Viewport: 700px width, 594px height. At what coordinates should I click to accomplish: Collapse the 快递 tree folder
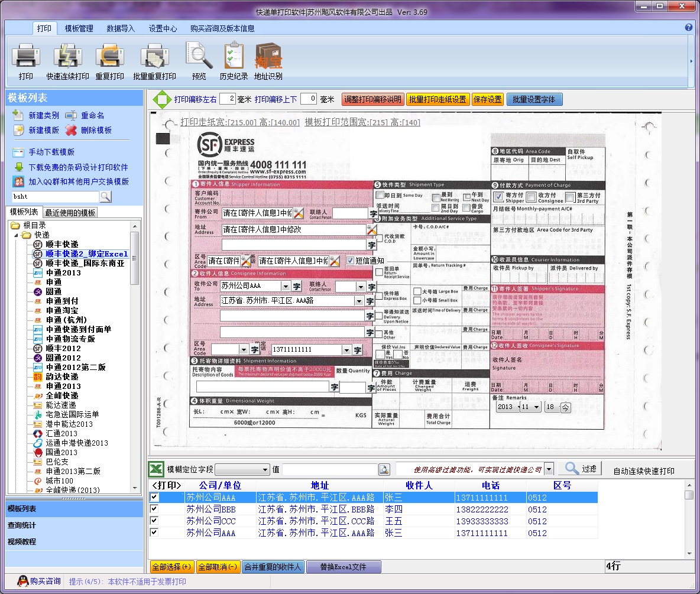(x=16, y=235)
